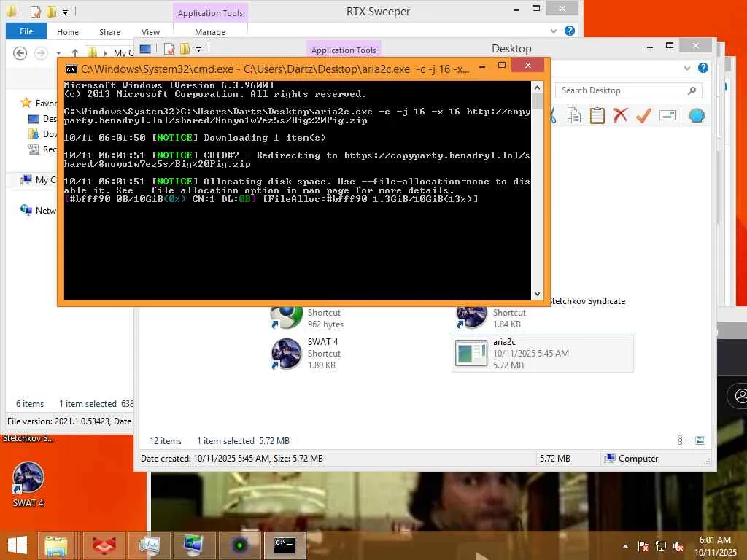Click the network tray icon
This screenshot has width=747, height=560.
(660, 546)
